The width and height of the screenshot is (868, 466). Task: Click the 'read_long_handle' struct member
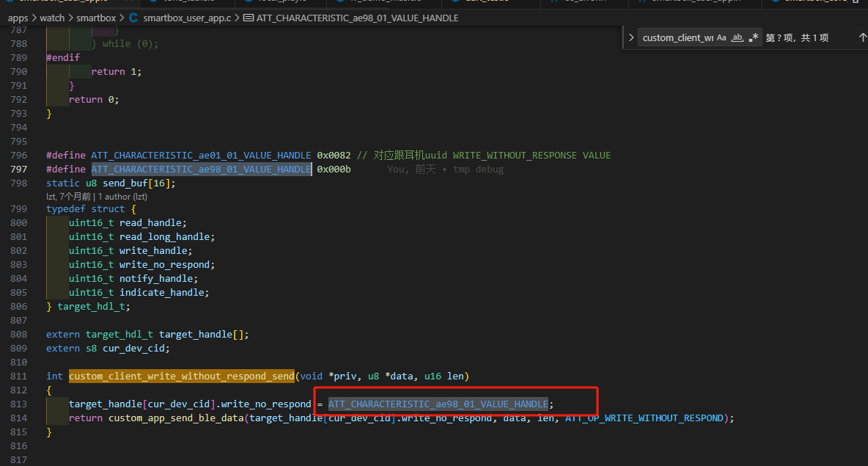[x=164, y=236]
